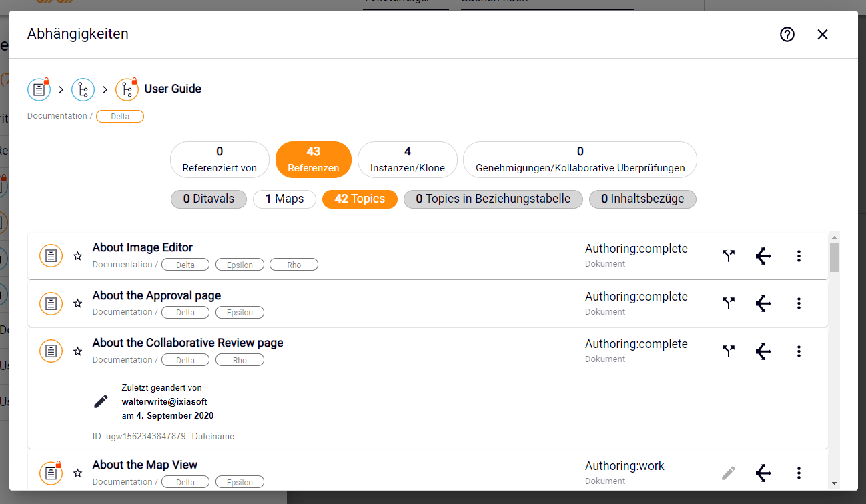Star About the Approval page as favorite

tap(77, 303)
